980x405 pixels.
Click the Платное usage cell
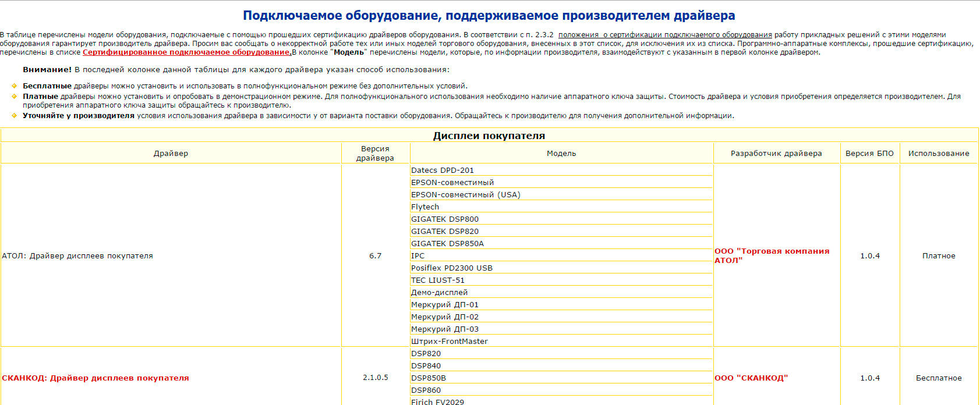click(939, 256)
